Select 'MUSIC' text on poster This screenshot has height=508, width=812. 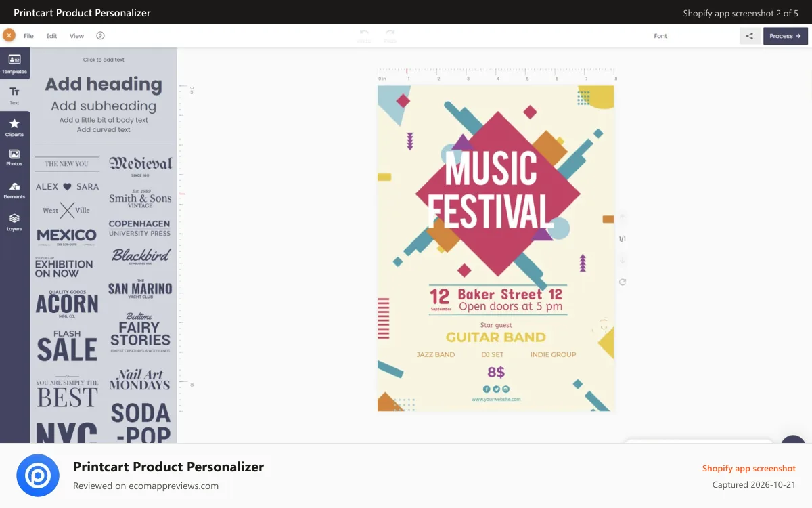(491, 169)
